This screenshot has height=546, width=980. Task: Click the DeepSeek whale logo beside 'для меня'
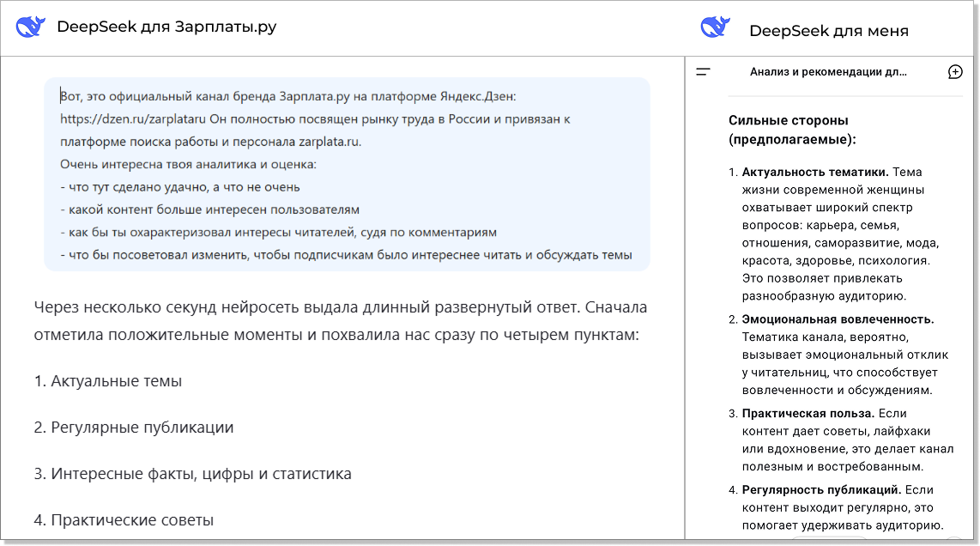pyautogui.click(x=716, y=27)
